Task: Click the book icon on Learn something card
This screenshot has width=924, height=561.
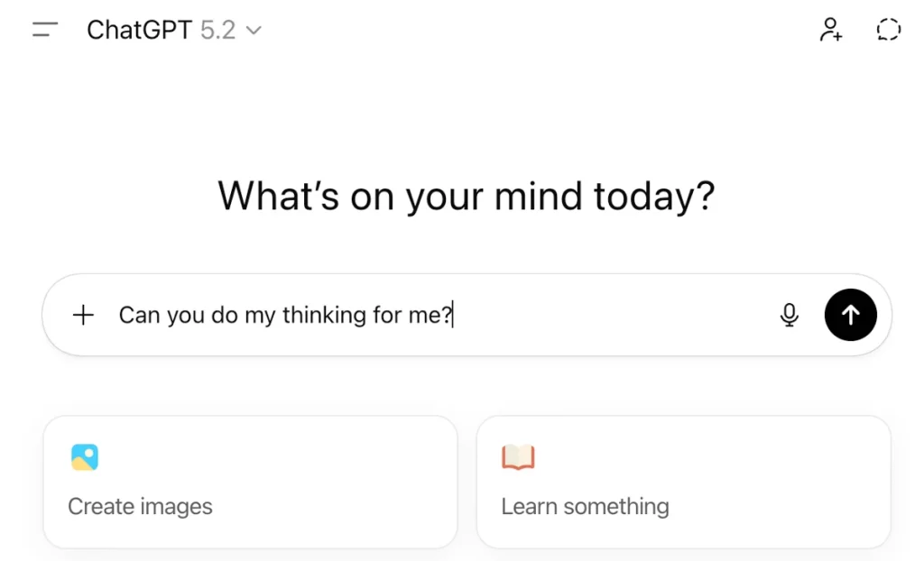Action: (517, 457)
